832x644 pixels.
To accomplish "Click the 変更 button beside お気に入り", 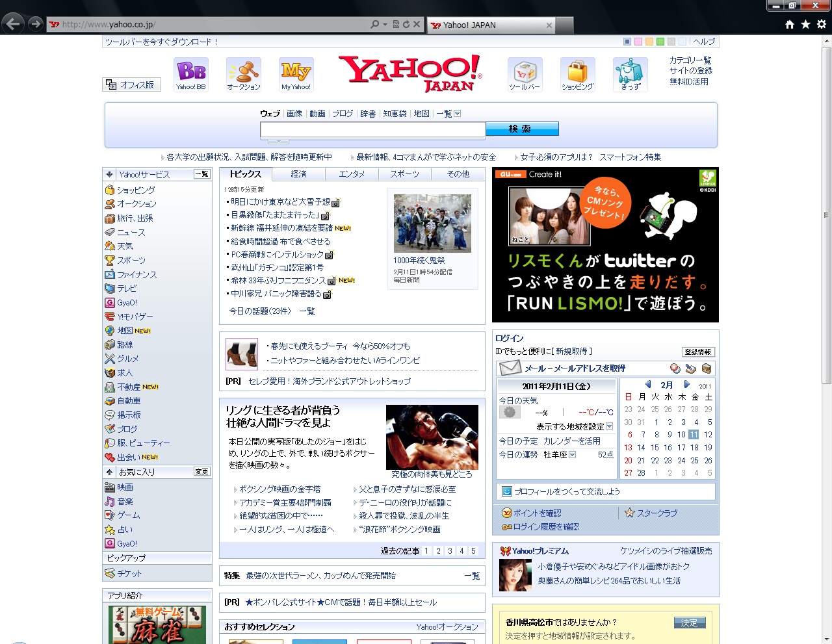I will pyautogui.click(x=202, y=472).
